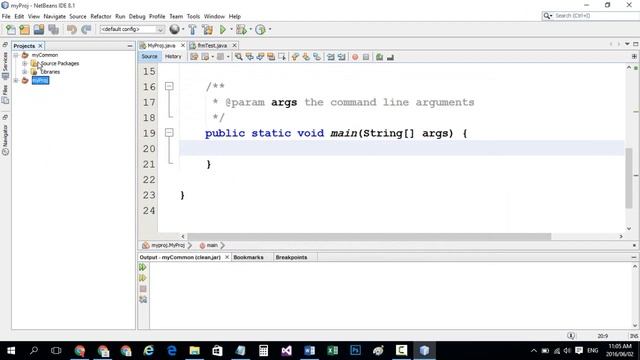Click the Shift Line Left icon
The image size is (640, 360).
tap(331, 57)
